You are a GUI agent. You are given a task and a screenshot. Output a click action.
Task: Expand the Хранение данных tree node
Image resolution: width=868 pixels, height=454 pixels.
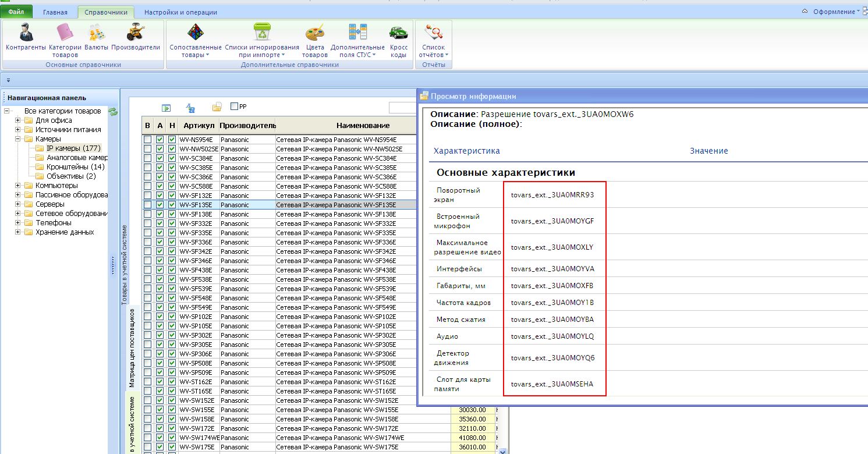point(18,232)
